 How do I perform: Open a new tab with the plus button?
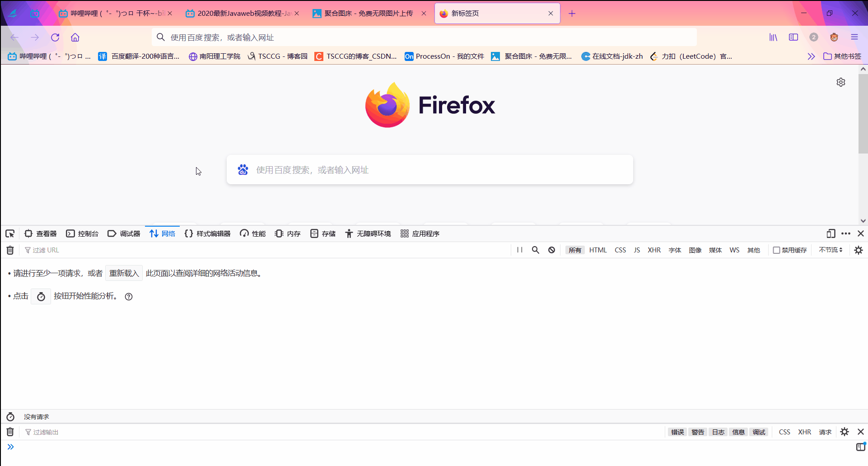click(x=572, y=14)
